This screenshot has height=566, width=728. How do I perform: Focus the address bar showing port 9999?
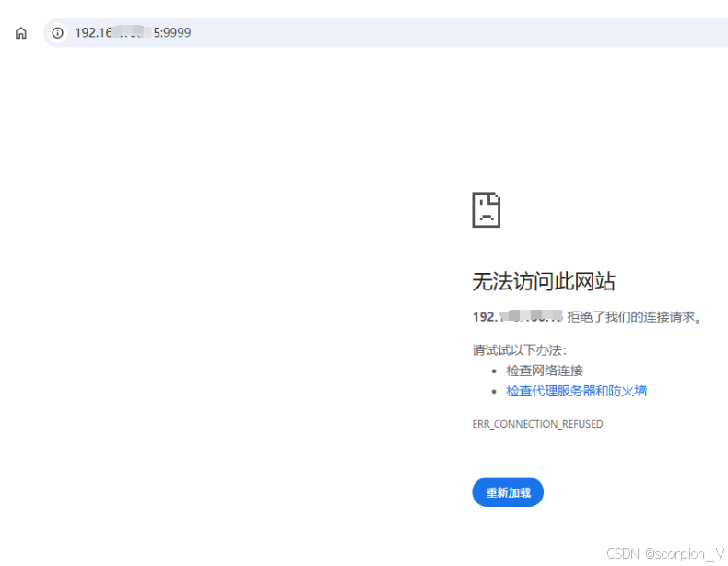click(x=385, y=33)
